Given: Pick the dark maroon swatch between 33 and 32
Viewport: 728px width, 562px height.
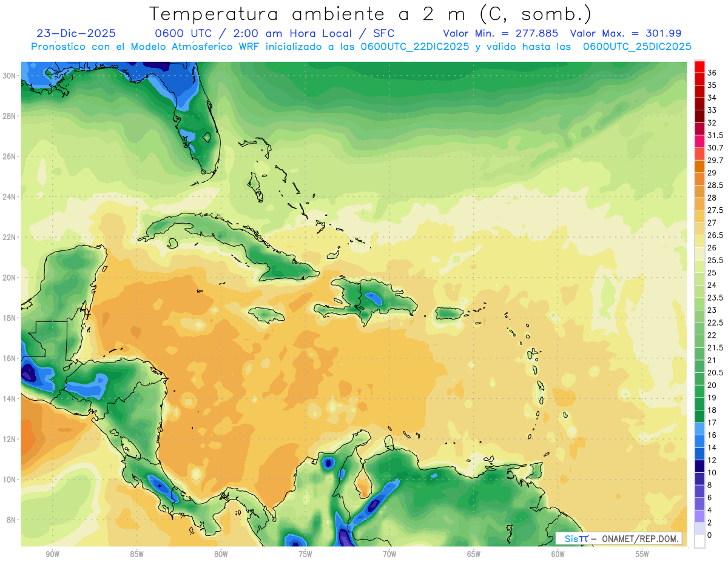Looking at the screenshot, I should pos(699,116).
